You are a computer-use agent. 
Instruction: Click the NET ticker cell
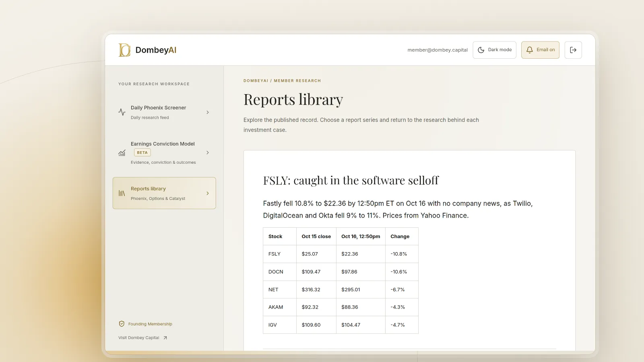click(x=280, y=290)
